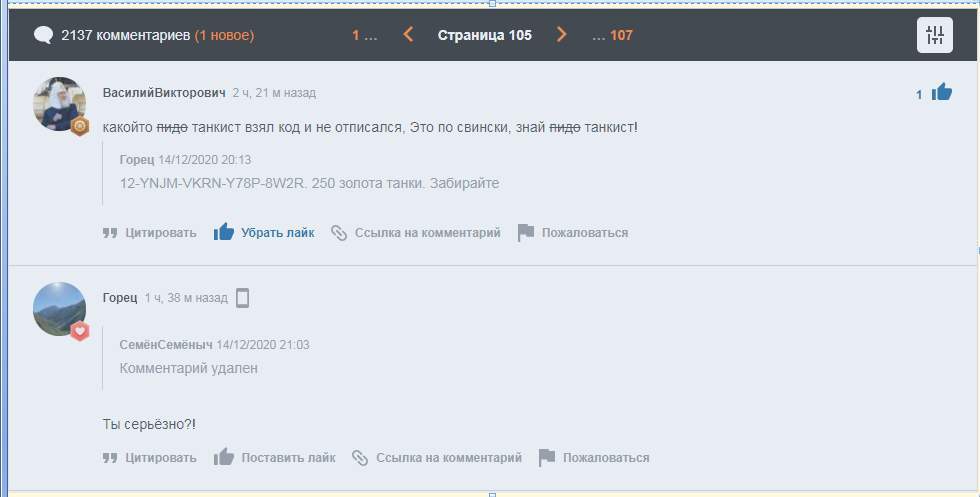Remove like from ВасилийВикторович's comment

pyautogui.click(x=264, y=233)
